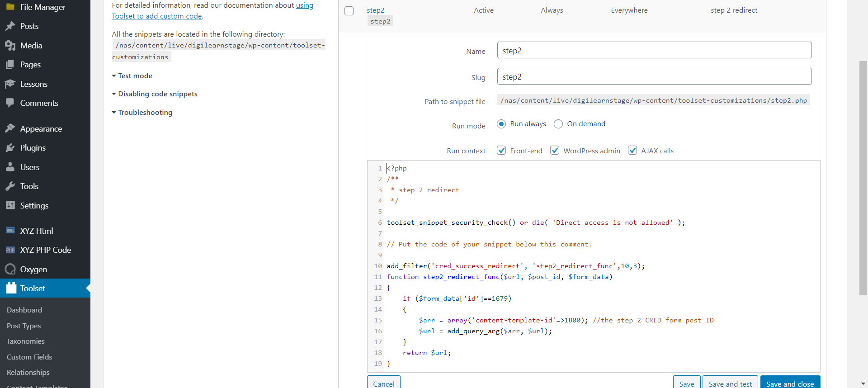This screenshot has height=388, width=868.
Task: Click the Comments speech bubble icon
Action: tap(10, 103)
